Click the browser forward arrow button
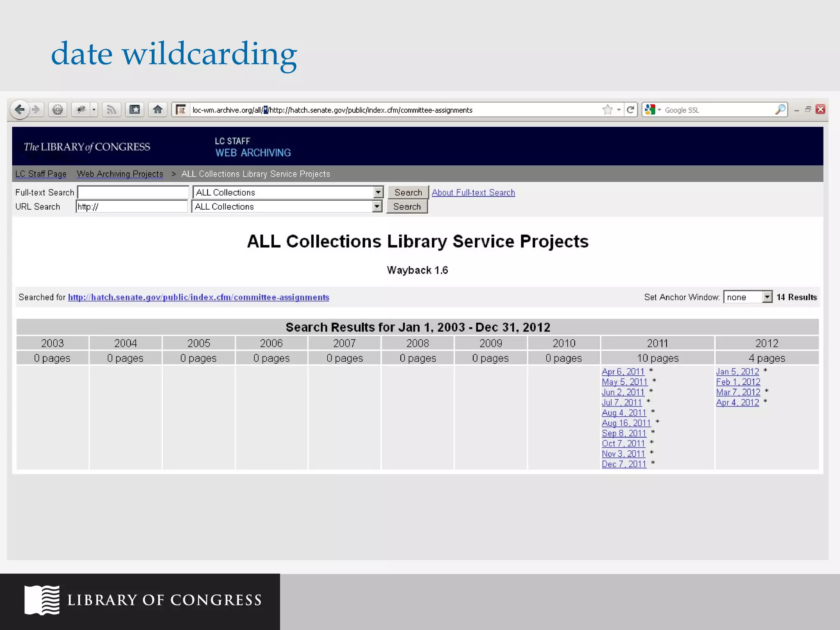The height and width of the screenshot is (630, 840). (36, 110)
